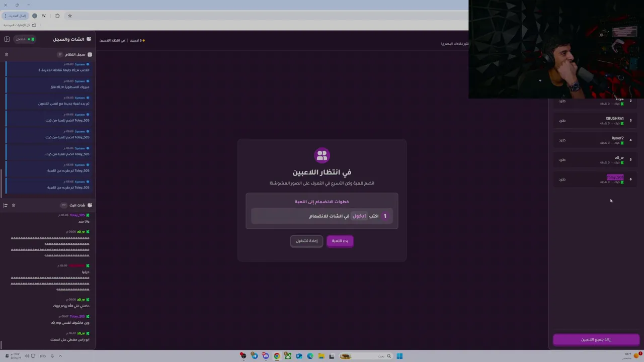Open File Explorer from the taskbar
644x362 pixels.
321,356
